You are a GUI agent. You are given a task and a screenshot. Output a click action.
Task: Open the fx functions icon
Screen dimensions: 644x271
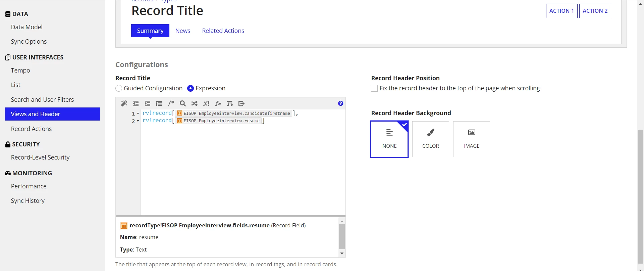pos(218,103)
